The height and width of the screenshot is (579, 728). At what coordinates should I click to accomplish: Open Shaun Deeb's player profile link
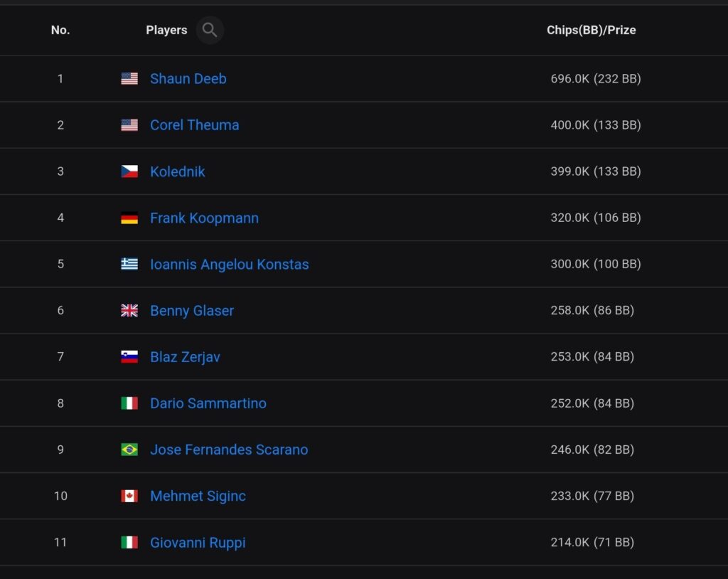click(x=188, y=79)
